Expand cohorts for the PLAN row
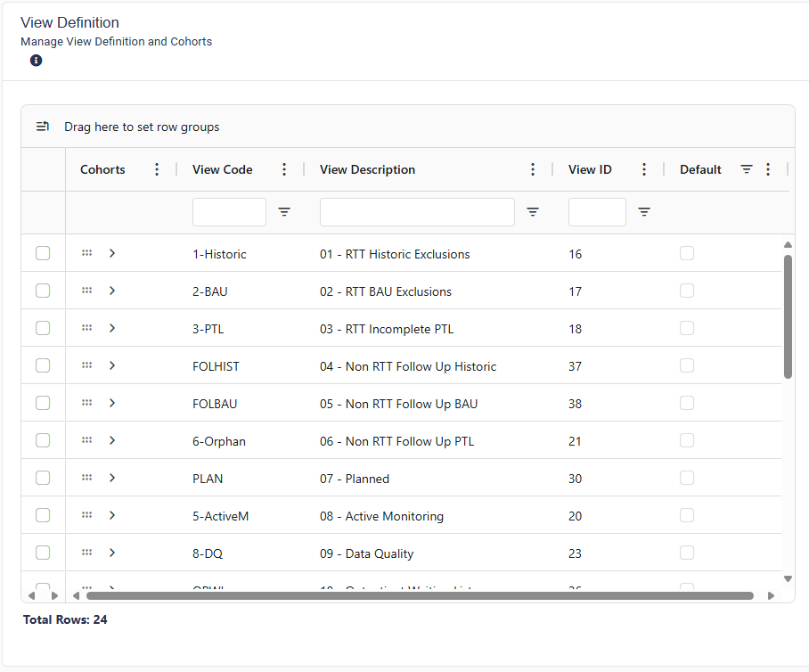 click(112, 478)
